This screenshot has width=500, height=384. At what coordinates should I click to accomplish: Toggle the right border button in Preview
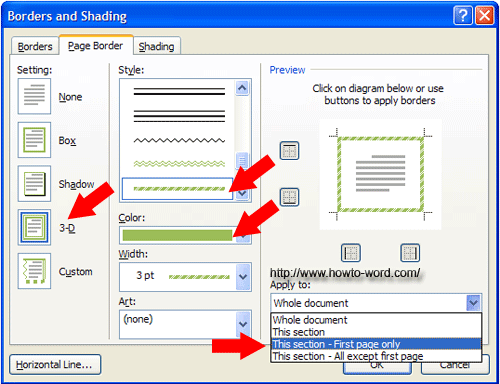pyautogui.click(x=410, y=253)
